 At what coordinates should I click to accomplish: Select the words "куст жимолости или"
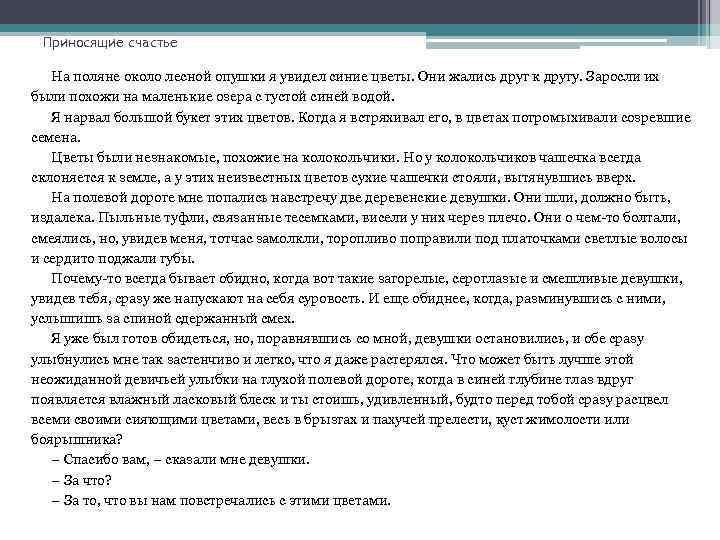click(562, 420)
